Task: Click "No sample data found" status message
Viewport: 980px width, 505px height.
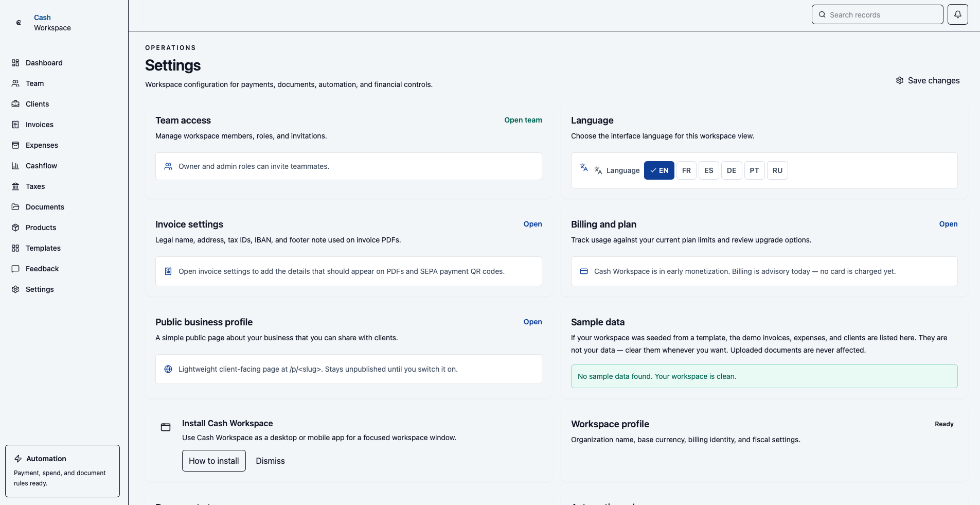Action: [x=764, y=376]
